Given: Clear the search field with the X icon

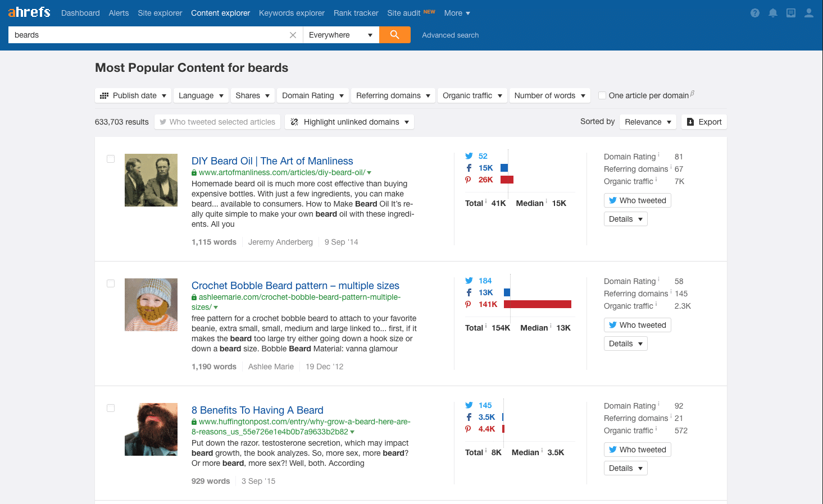Looking at the screenshot, I should coord(293,35).
